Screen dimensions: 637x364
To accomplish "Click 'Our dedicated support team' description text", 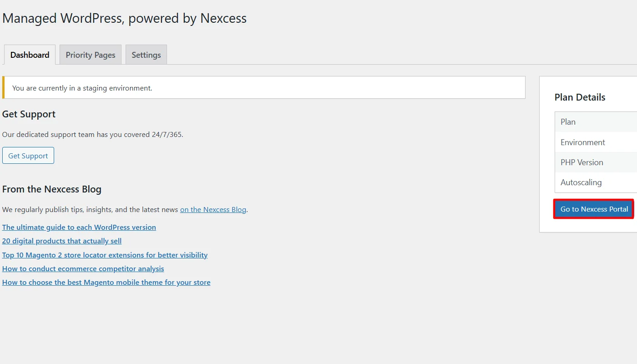I will 93,135.
